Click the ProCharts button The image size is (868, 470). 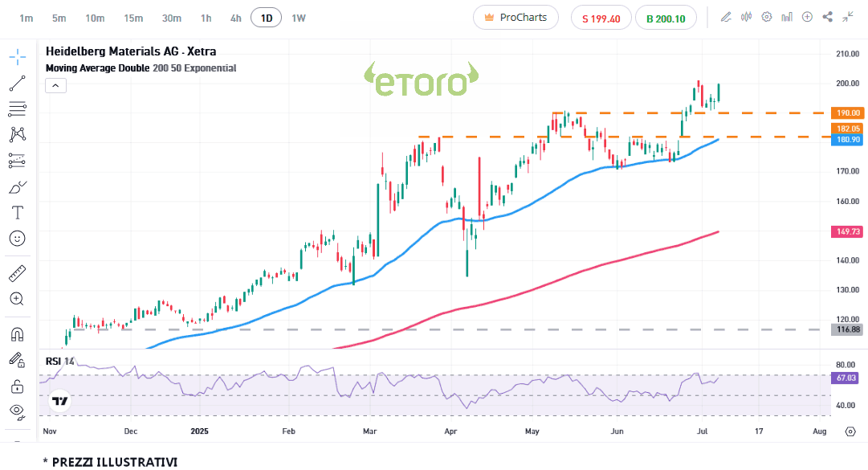click(515, 18)
